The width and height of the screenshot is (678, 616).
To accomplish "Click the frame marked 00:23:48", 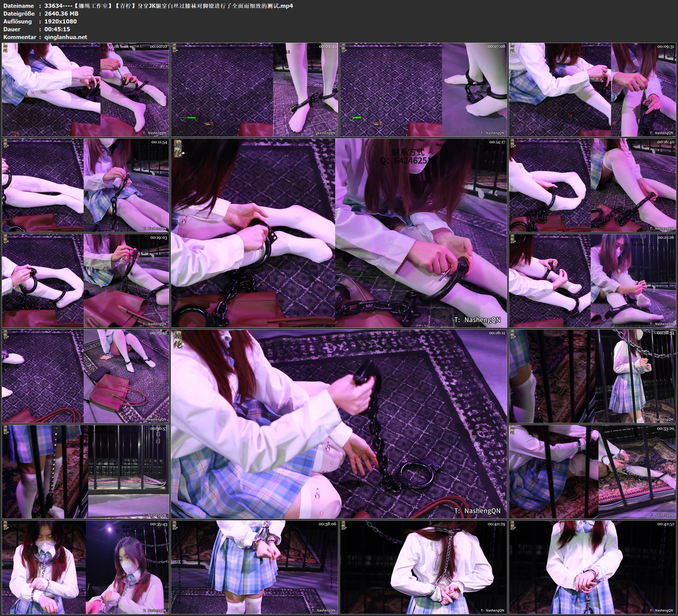I will (85, 376).
